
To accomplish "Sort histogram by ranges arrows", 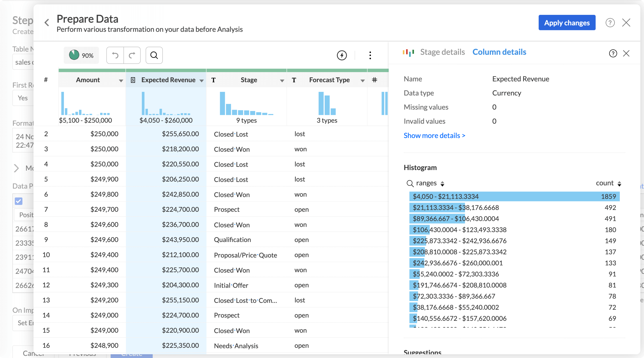I will click(442, 184).
